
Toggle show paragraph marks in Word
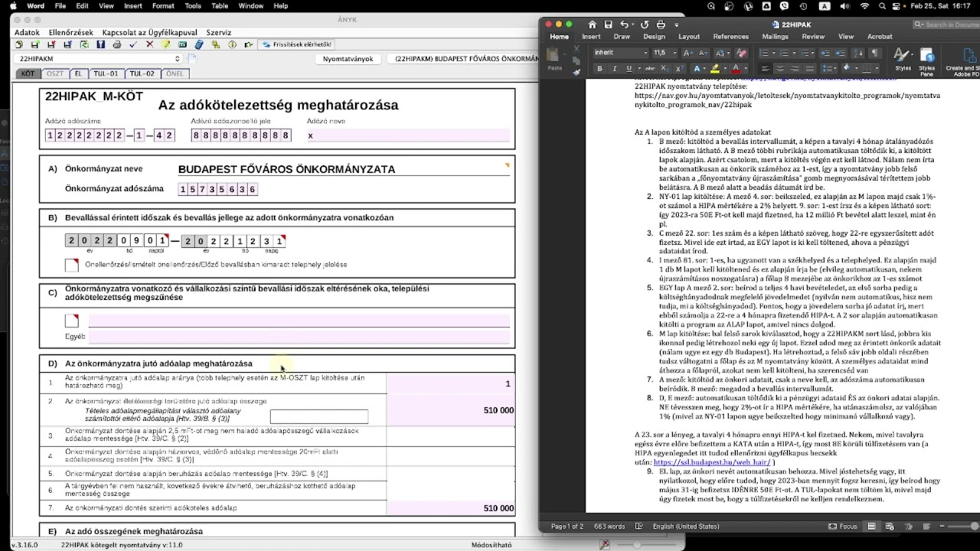coord(875,53)
